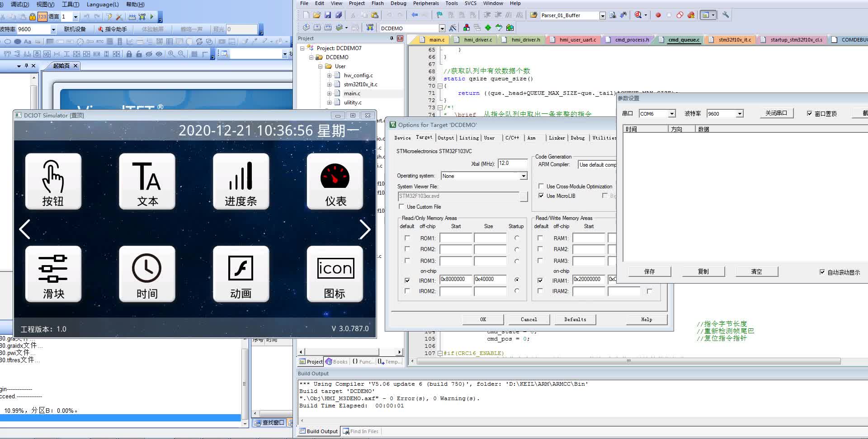The width and height of the screenshot is (868, 439).
Task: Open the 文本 (Text) tile in simulator
Action: coord(147,181)
